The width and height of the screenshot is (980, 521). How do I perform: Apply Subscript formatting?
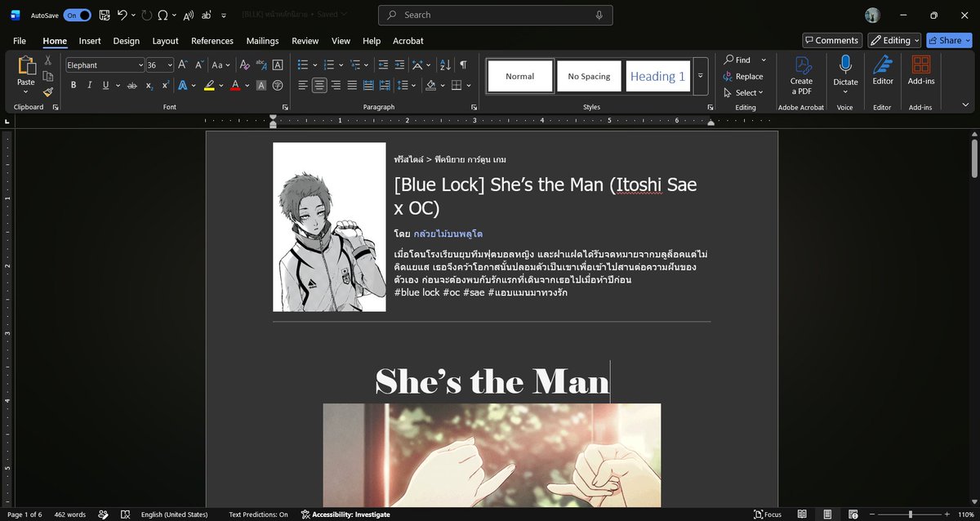[149, 85]
